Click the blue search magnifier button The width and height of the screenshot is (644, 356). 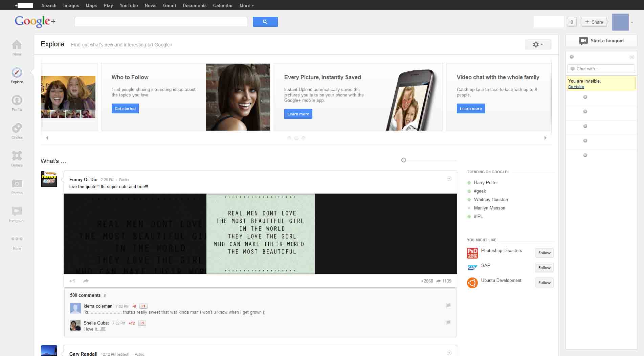265,22
